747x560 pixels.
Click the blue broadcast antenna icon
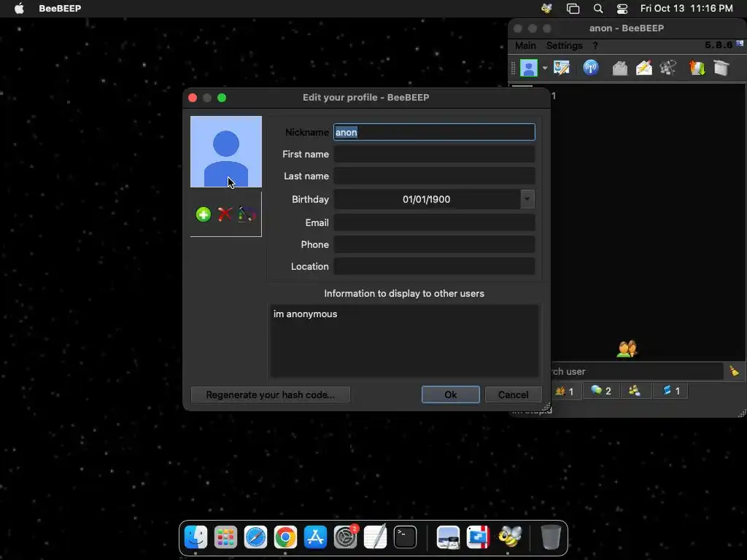pyautogui.click(x=591, y=68)
